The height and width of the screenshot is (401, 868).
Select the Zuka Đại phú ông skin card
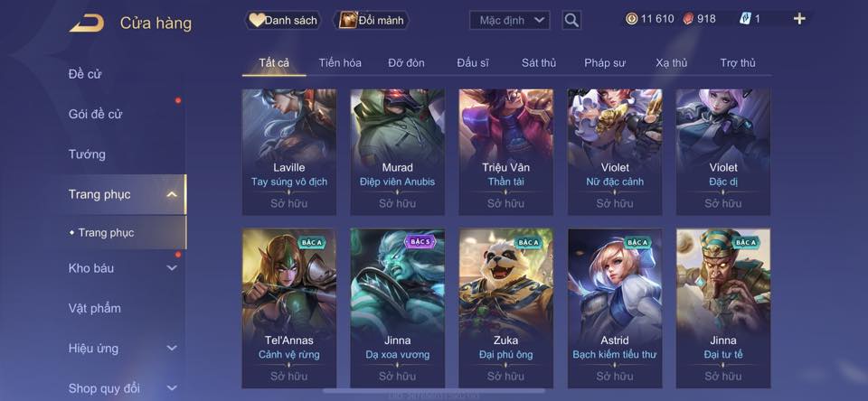506,308
